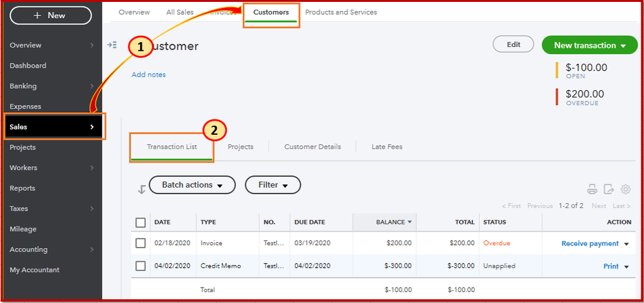Select the Late Fees tab
The image size is (644, 303).
click(x=387, y=146)
